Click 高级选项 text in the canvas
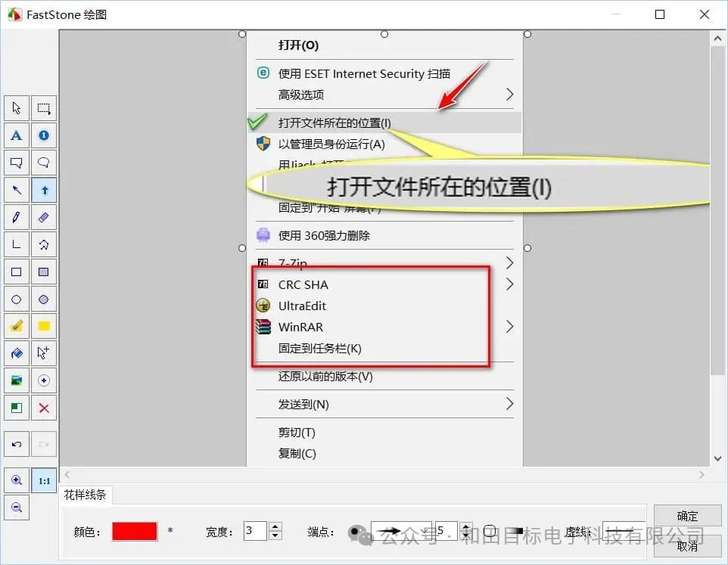Viewport: 728px width, 565px height. [301, 95]
